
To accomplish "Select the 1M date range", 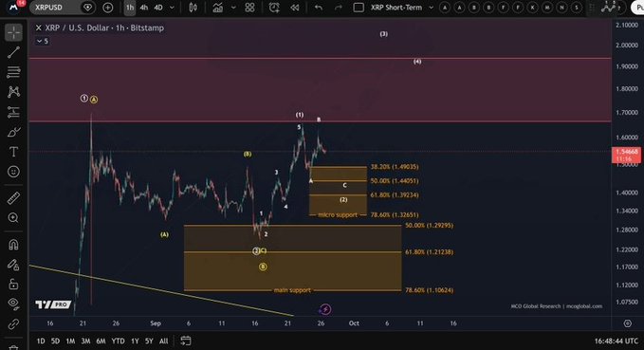I will (70, 341).
